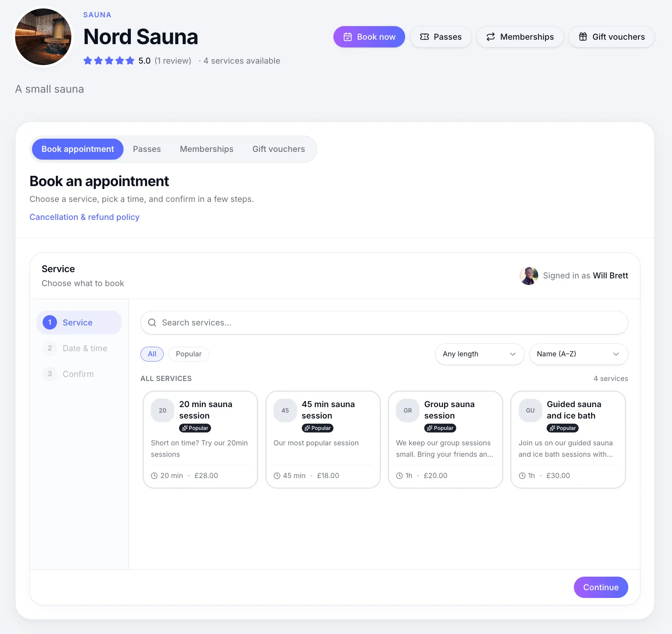Go to the Date & time step

(x=79, y=348)
